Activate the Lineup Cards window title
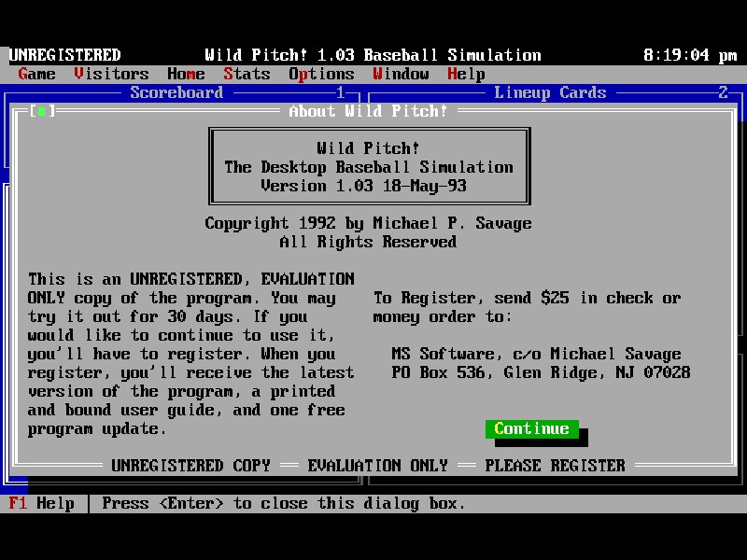Screen dimensions: 747x560 click(550, 92)
